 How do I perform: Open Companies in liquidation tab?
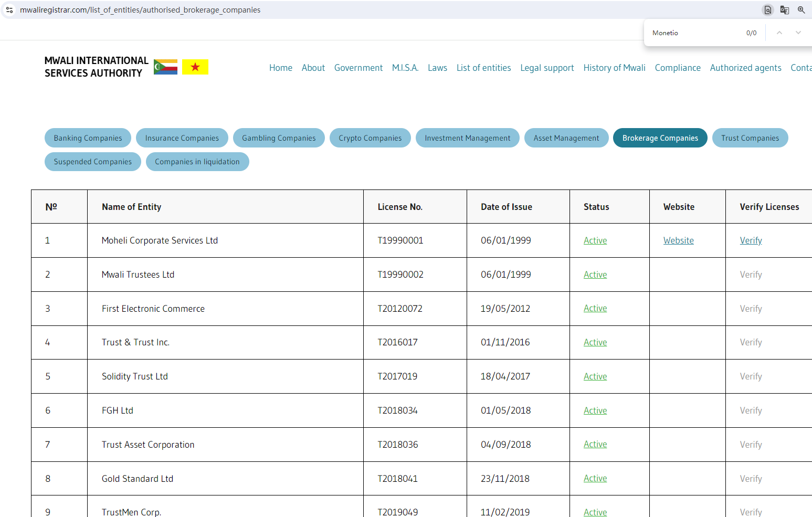[x=197, y=162]
